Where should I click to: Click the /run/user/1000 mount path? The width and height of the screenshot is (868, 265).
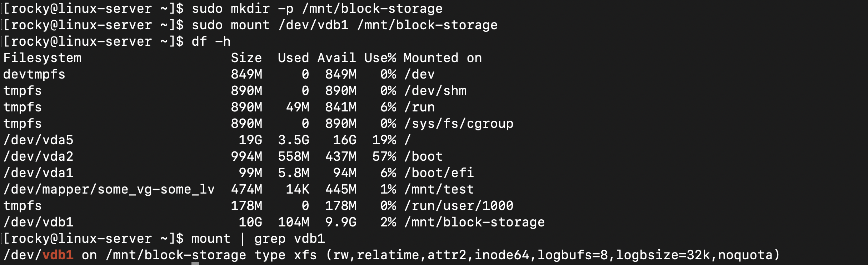(459, 206)
